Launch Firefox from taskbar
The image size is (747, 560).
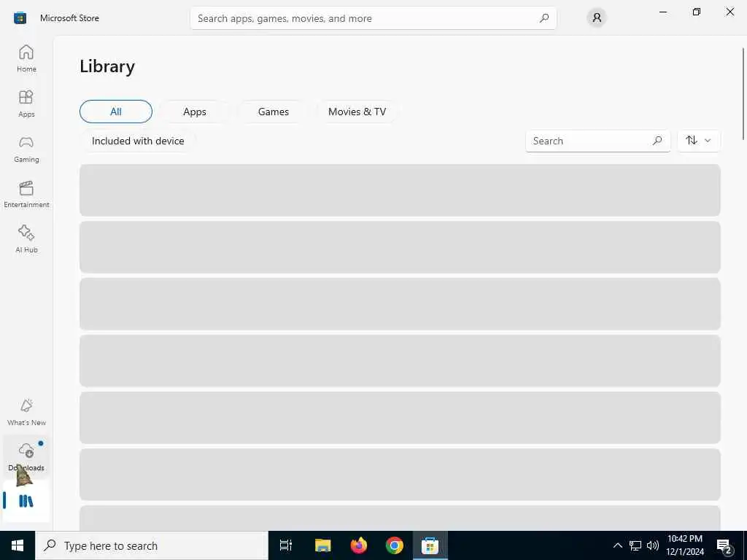(359, 545)
